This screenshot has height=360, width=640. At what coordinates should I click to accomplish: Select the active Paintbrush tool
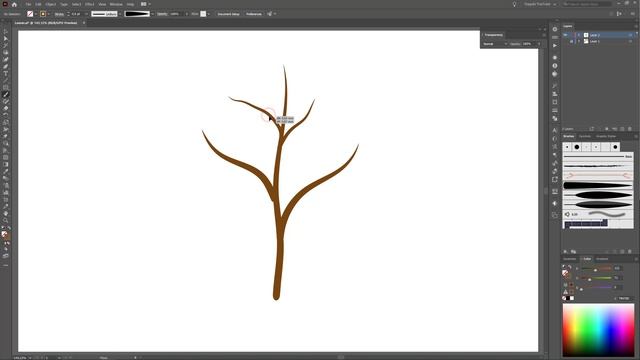pyautogui.click(x=5, y=94)
